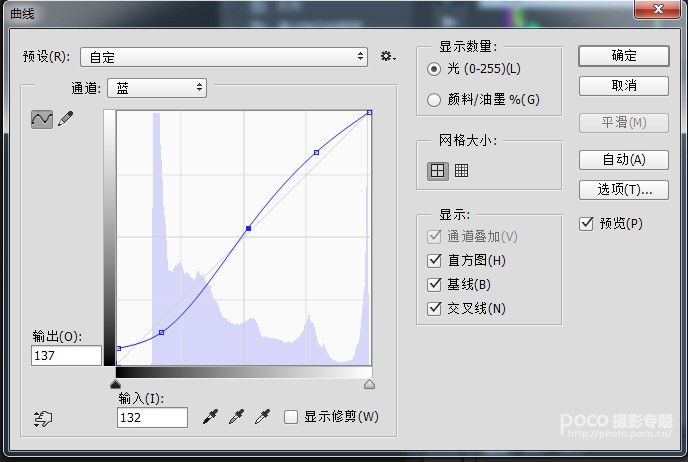Choose the simple 4x4 grid size icon

(437, 170)
